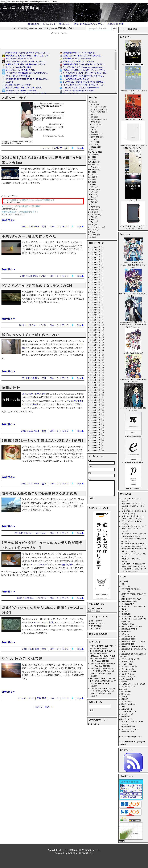Open the 脈拍にリンクするしっぽを作ってみた post title
Screen dimensions: 148x868
(x=30, y=335)
